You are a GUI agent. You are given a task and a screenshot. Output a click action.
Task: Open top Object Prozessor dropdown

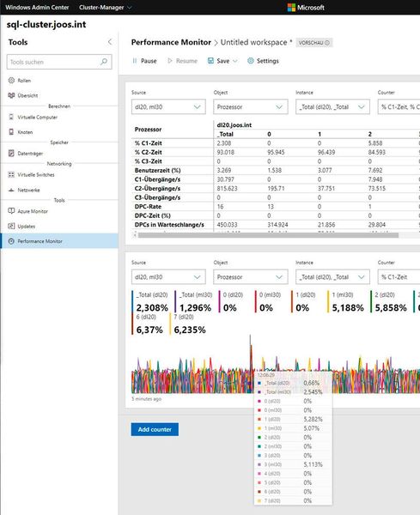click(x=251, y=106)
